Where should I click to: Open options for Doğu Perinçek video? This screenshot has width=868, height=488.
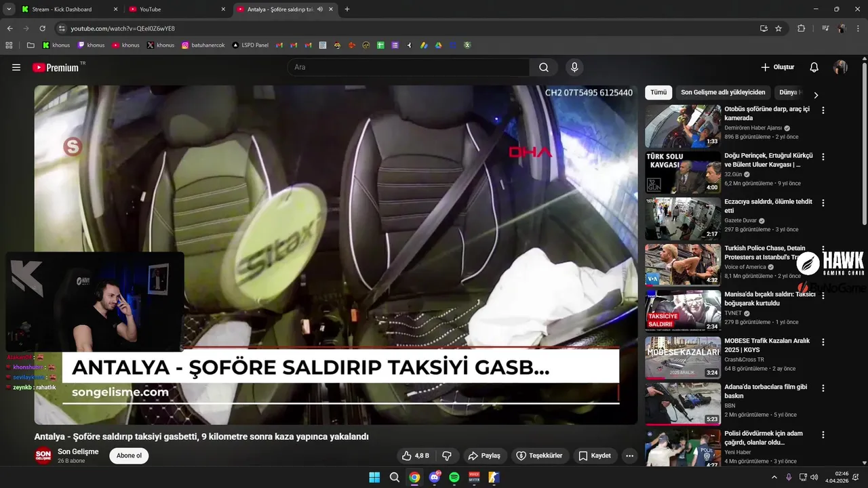823,157
